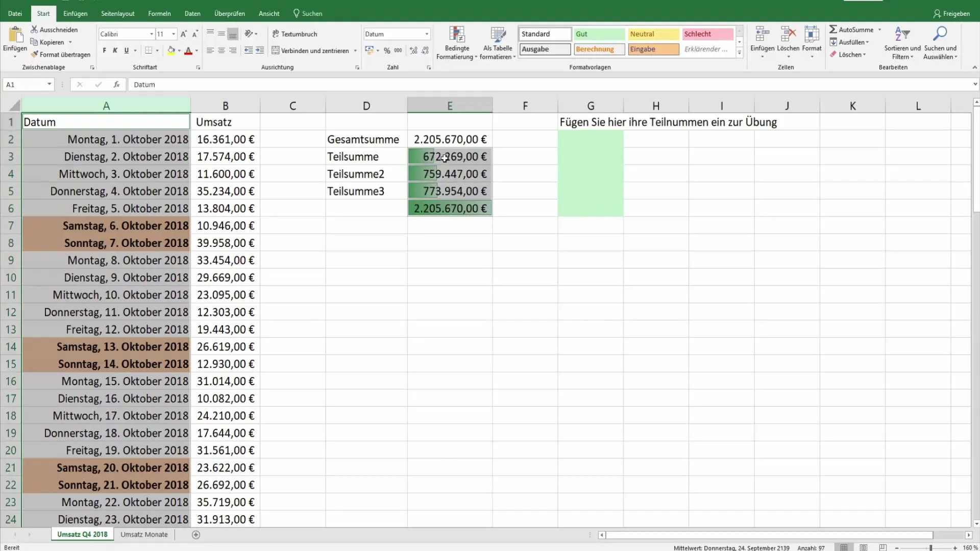Click zoom out minus button
The height and width of the screenshot is (551, 980).
coord(897,548)
